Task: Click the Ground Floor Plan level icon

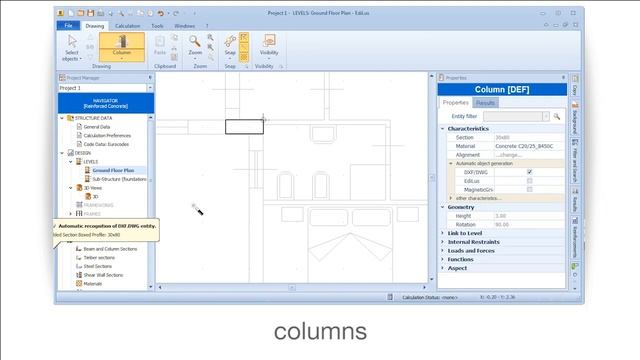Action: pos(87,170)
